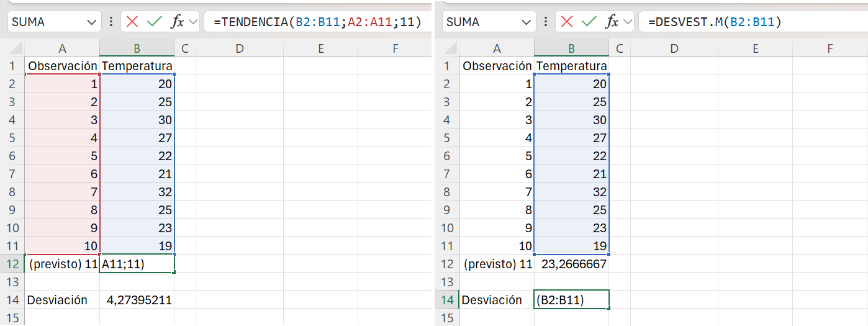Open Insert Function fx in left spreadsheet

coord(178,22)
